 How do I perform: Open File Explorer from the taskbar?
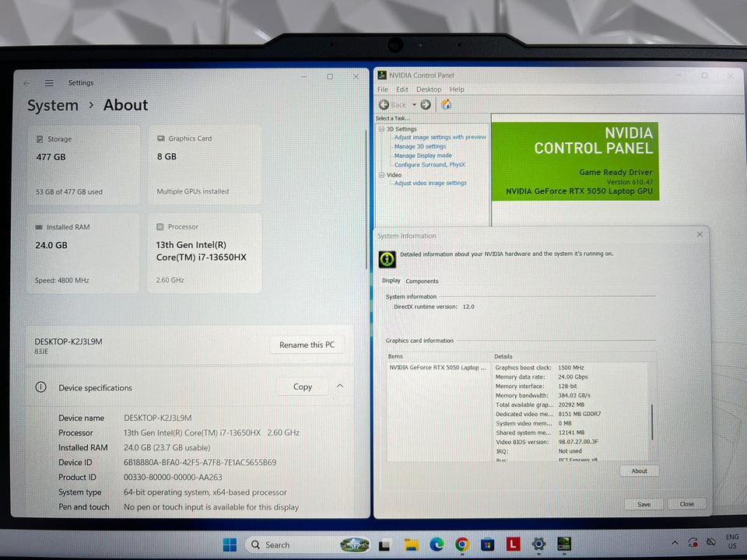click(411, 544)
